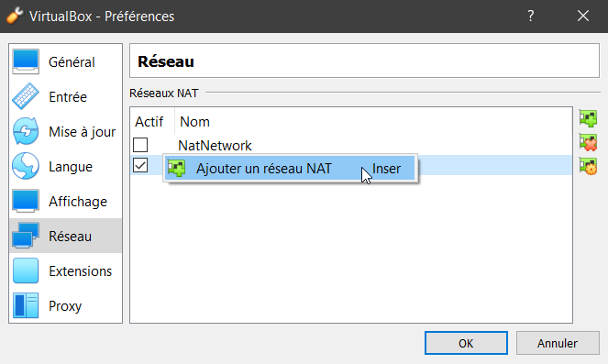Select the NatNetwork row in list
The image size is (608, 364).
(x=351, y=146)
